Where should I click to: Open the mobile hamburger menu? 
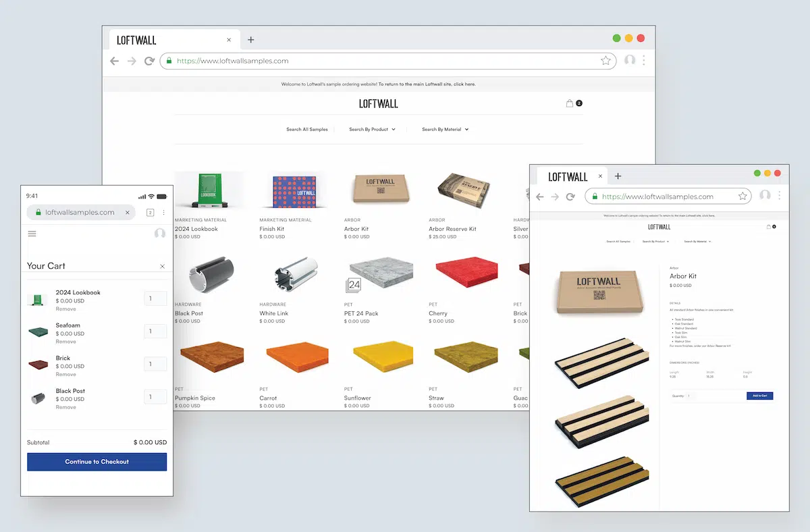click(x=32, y=234)
